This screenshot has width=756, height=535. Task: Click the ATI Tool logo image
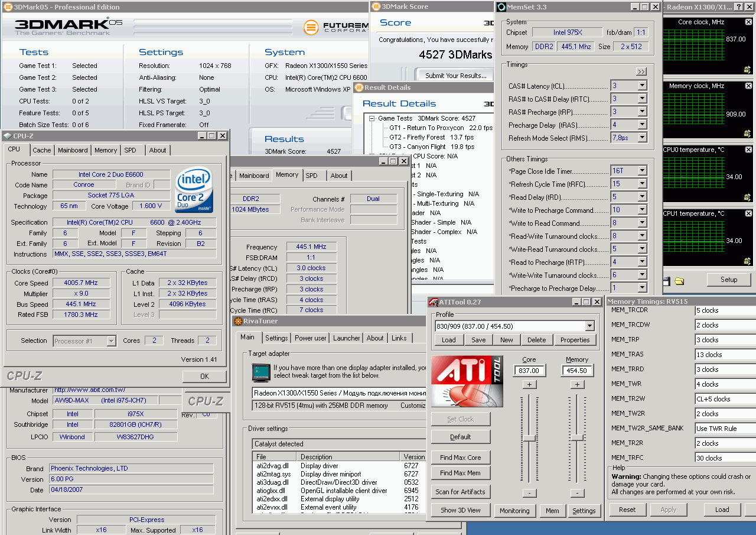click(467, 381)
